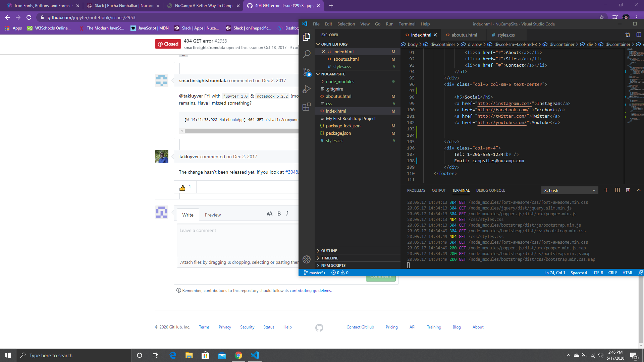Split the terminal panel
This screenshot has height=362, width=644.
(617, 190)
